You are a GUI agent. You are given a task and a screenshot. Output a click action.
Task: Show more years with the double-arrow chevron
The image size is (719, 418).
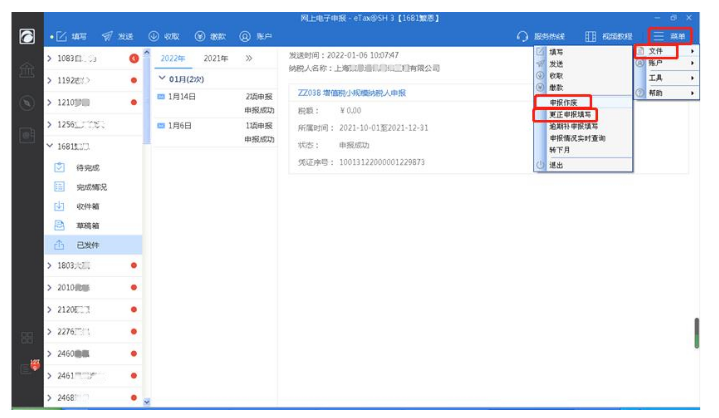tap(249, 58)
